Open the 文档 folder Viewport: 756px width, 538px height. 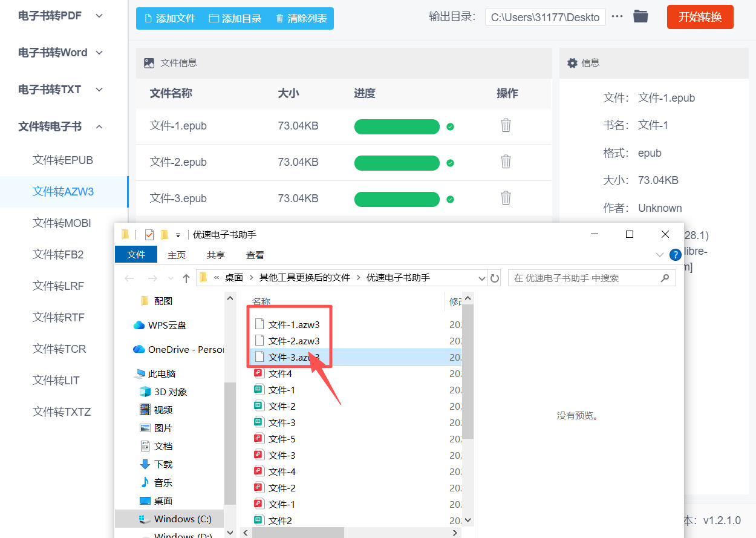(156, 446)
